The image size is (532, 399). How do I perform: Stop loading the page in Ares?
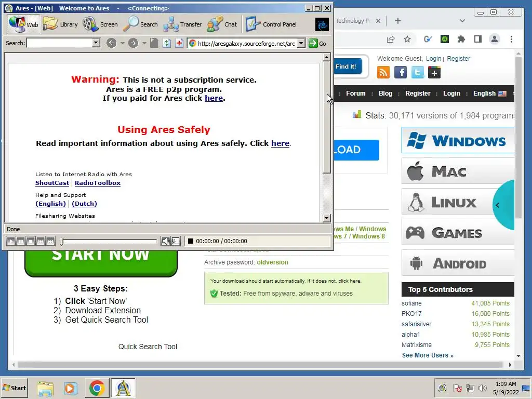154,43
